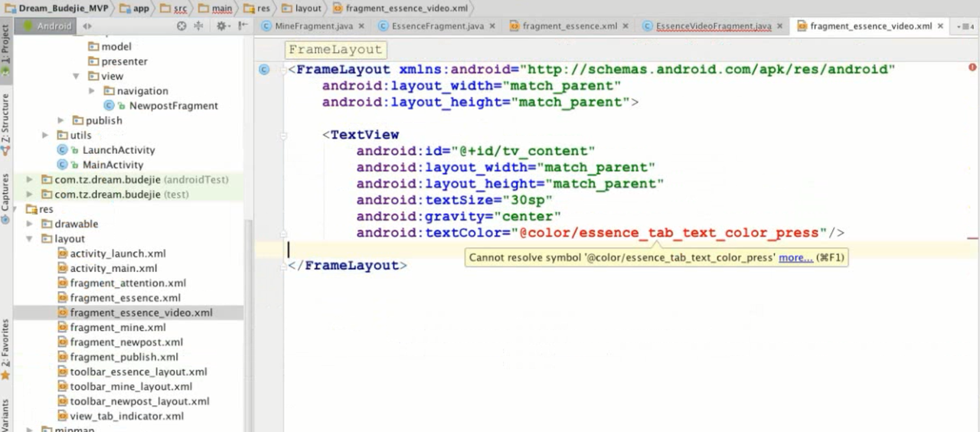Open the Project panel gear settings
The height and width of the screenshot is (432, 980).
pyautogui.click(x=221, y=26)
